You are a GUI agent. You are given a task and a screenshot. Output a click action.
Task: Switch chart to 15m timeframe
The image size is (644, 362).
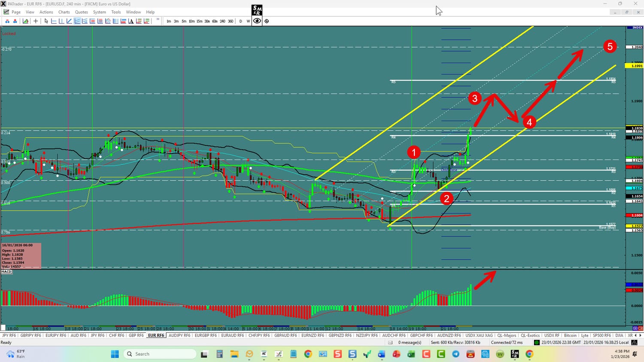(199, 21)
